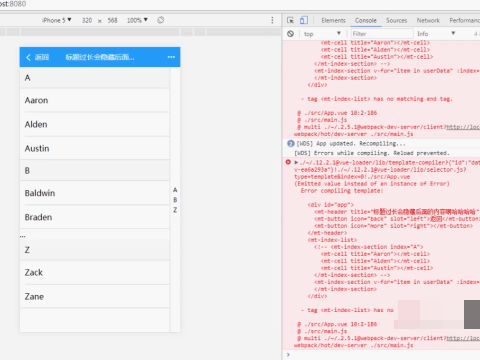Click the rotate device icon
The width and height of the screenshot is (480, 360).
pos(160,20)
